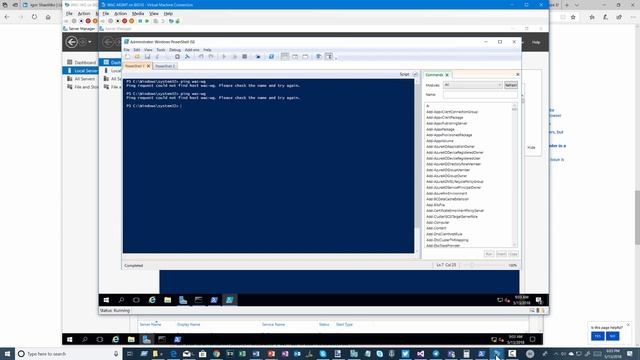Image resolution: width=640 pixels, height=360 pixels.
Task: Open Media menu in Virtual Machine Connection window
Action: pyautogui.click(x=138, y=13)
